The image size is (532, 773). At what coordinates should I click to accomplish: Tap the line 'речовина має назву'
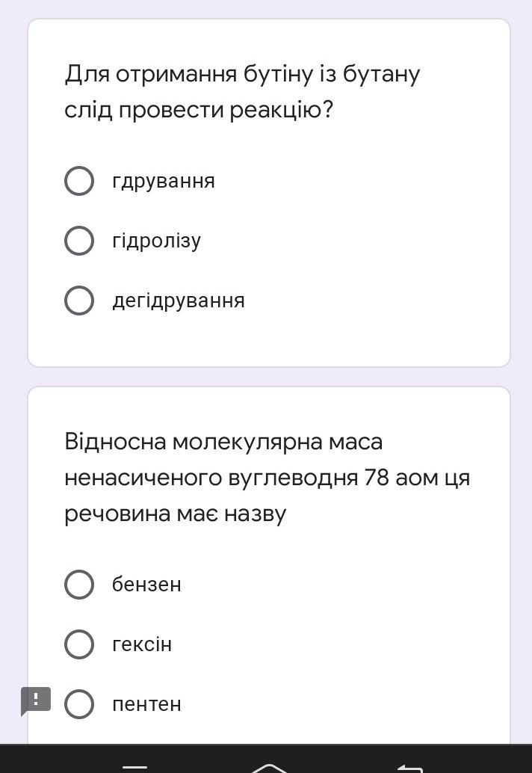[176, 514]
